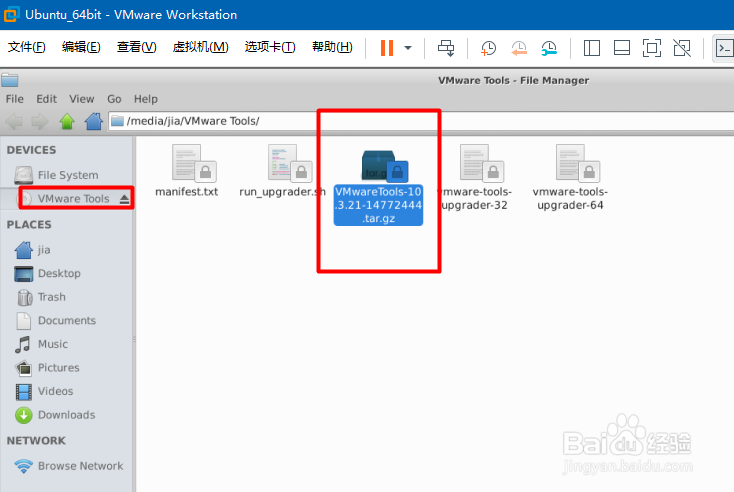Open Music in Places
Viewport: 734px width, 492px height.
pyautogui.click(x=67, y=344)
